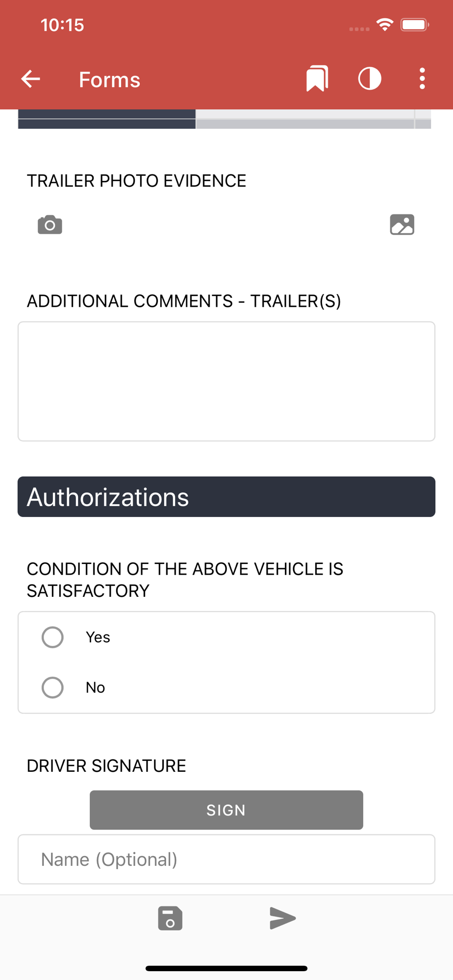The image size is (453, 980).
Task: Focus the Name (Optional) input field
Action: [x=226, y=859]
